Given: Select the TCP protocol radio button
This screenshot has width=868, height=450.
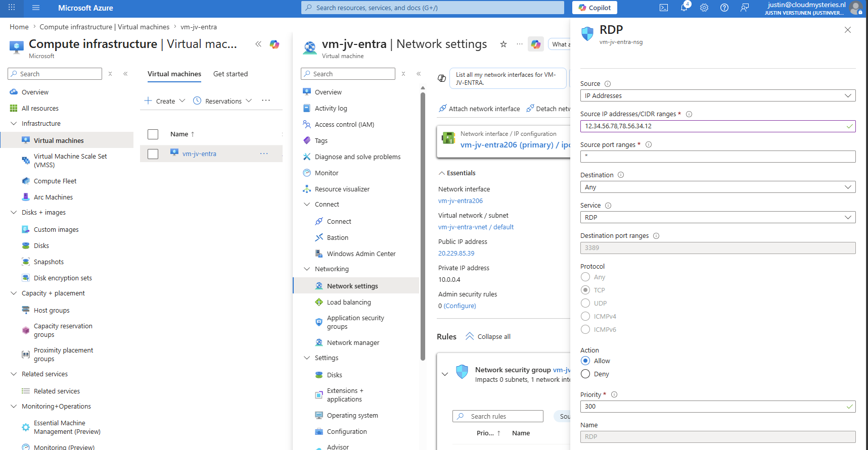Looking at the screenshot, I should click(585, 290).
